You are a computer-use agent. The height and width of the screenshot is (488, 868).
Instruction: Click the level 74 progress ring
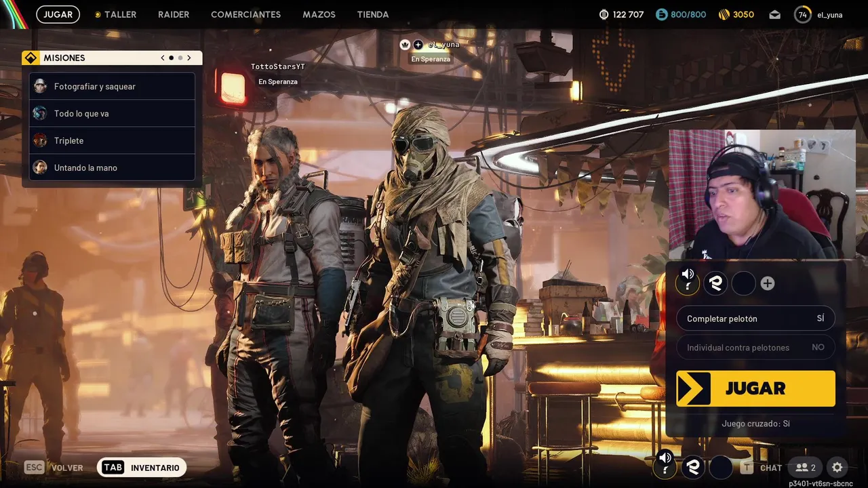(803, 14)
